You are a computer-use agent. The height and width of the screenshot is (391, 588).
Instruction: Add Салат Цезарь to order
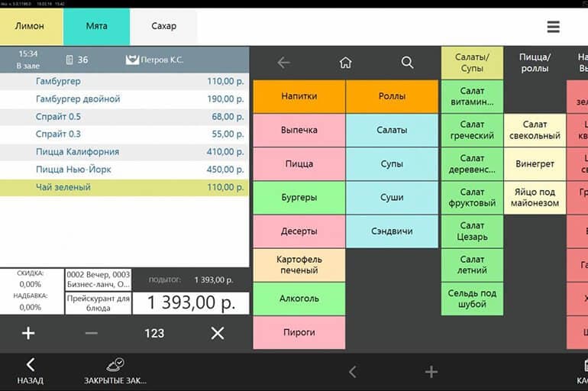(472, 231)
